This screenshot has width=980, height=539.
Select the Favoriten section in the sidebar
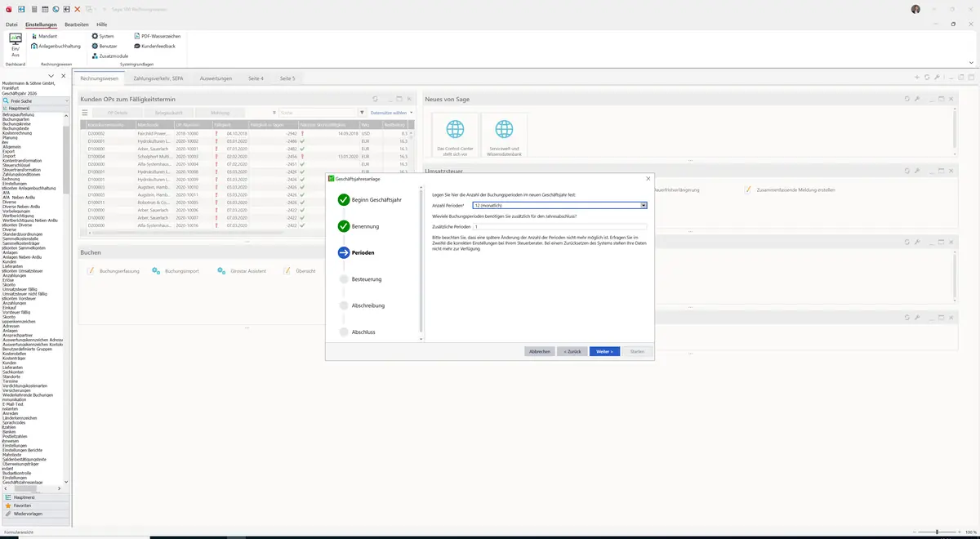pyautogui.click(x=33, y=506)
